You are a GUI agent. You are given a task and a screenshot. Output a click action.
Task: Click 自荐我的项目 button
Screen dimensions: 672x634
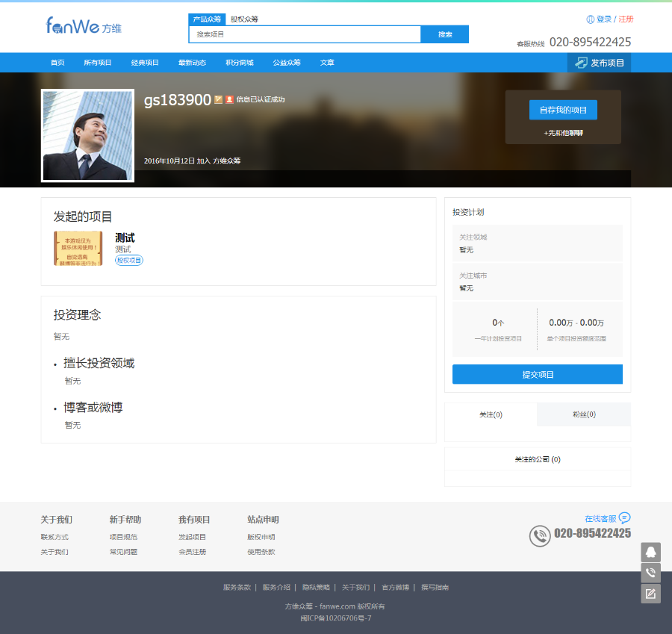563,111
